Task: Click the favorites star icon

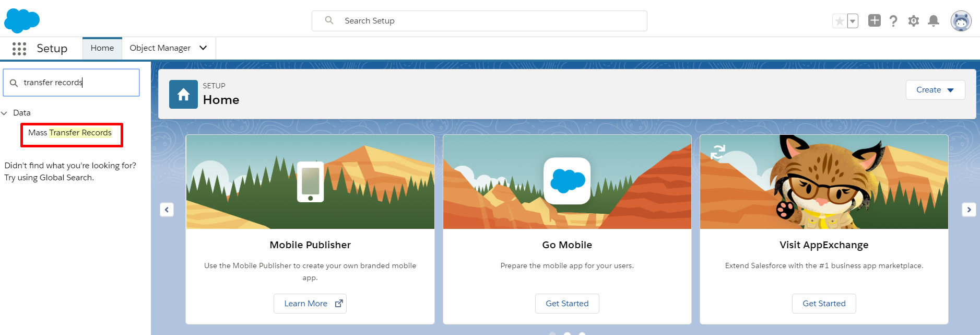Action: tap(840, 21)
